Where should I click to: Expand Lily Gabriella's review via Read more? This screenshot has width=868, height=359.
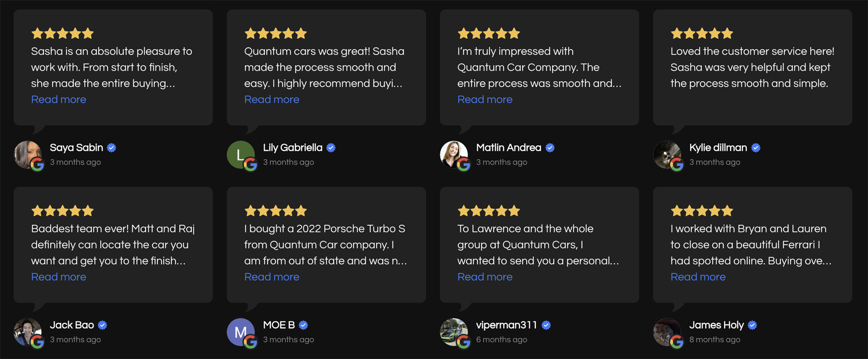tap(272, 100)
